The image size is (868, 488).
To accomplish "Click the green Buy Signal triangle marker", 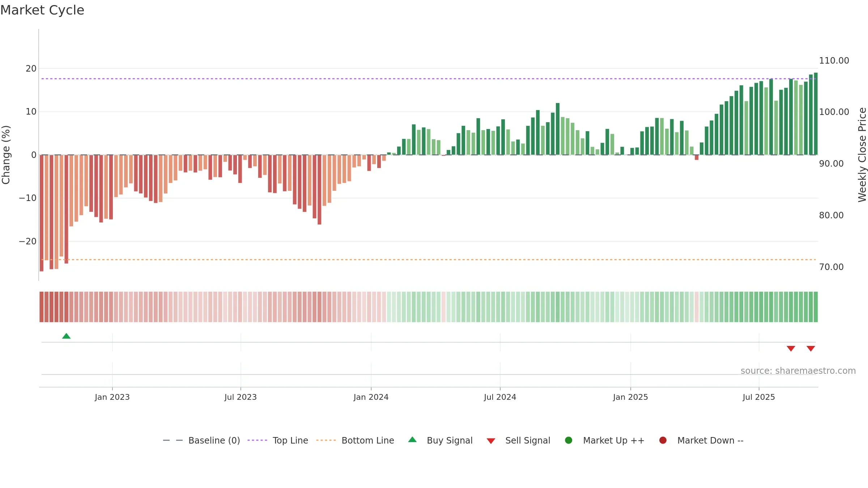I will click(x=66, y=336).
